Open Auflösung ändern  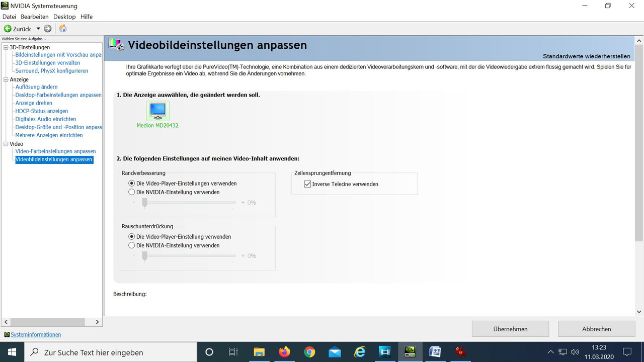point(36,87)
